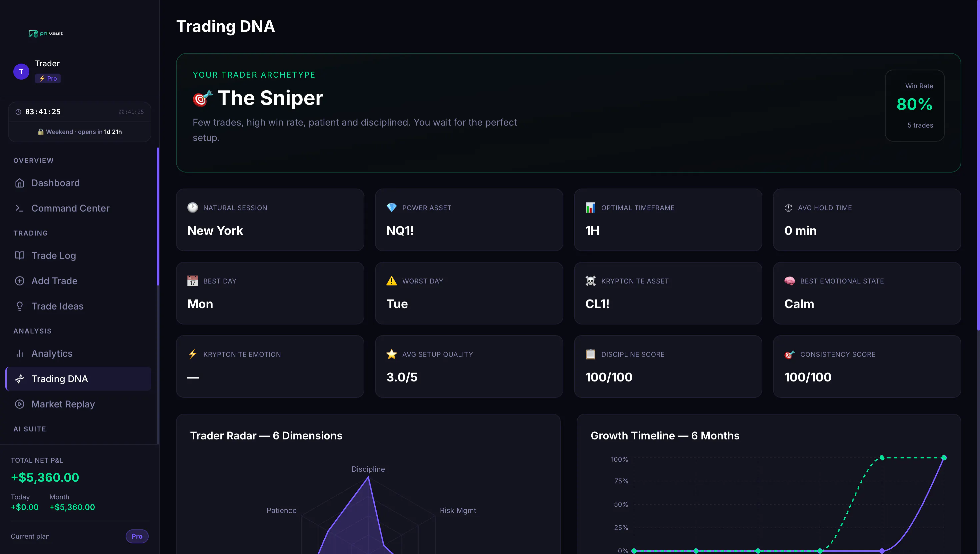Click the Add Trade plus icon
This screenshot has height=554, width=980.
click(19, 281)
